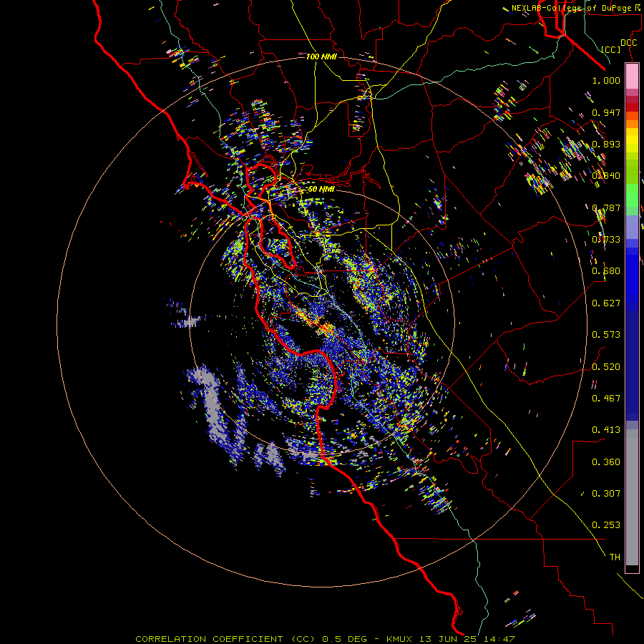Click the 0.413 scale value
The width and height of the screenshot is (644, 644).
(606, 430)
